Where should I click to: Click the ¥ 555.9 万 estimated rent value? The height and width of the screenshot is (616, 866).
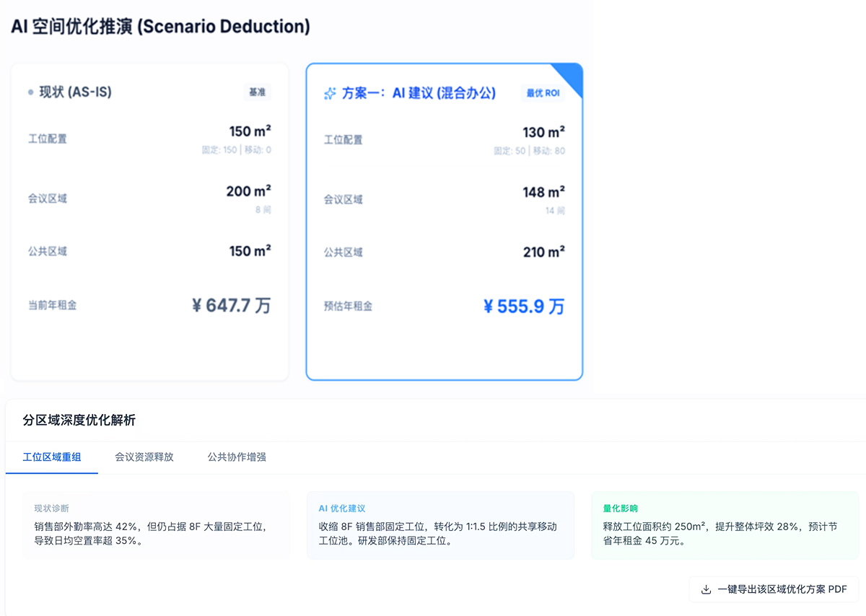click(x=523, y=307)
